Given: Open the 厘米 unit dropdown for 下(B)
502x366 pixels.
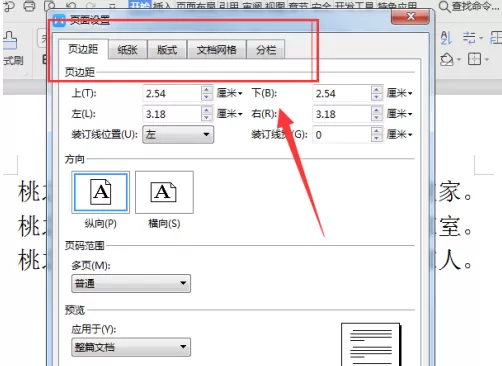Looking at the screenshot, I should point(400,93).
